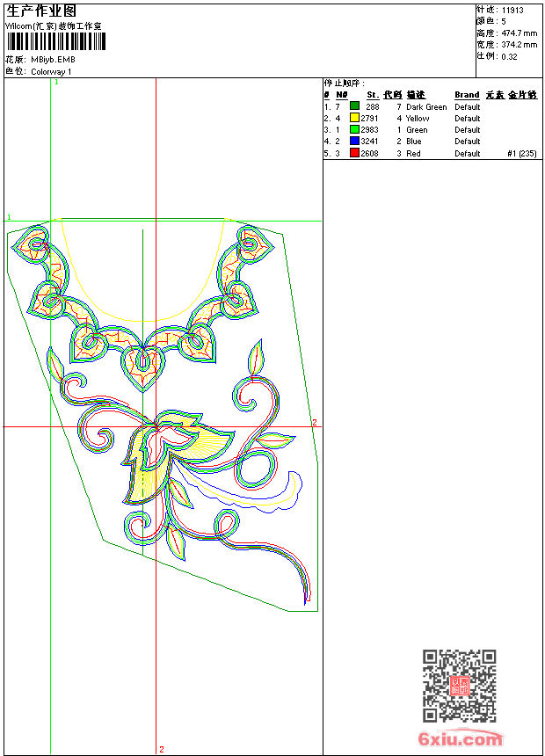Screen dimensions: 545x756
Task: Select the Yellow thread color swatch
Action: 354,118
